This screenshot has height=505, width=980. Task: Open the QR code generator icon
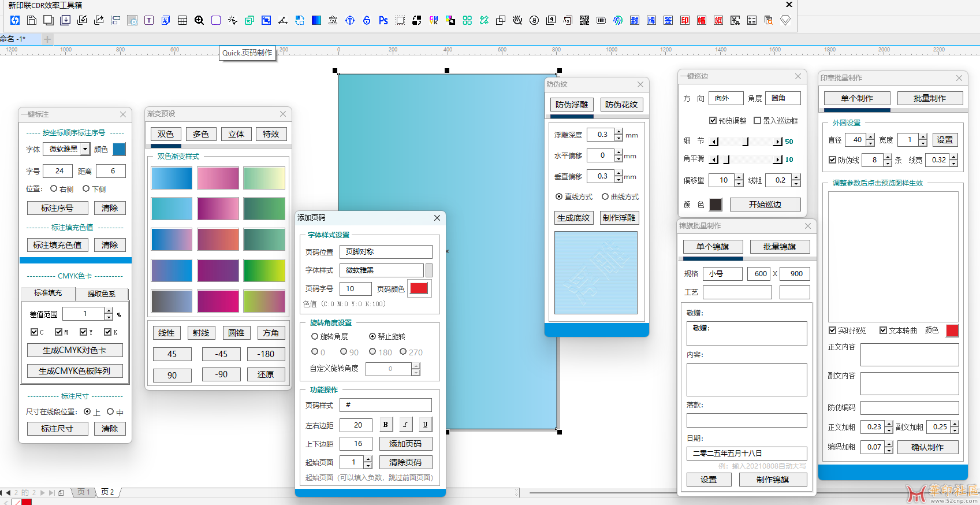click(584, 20)
